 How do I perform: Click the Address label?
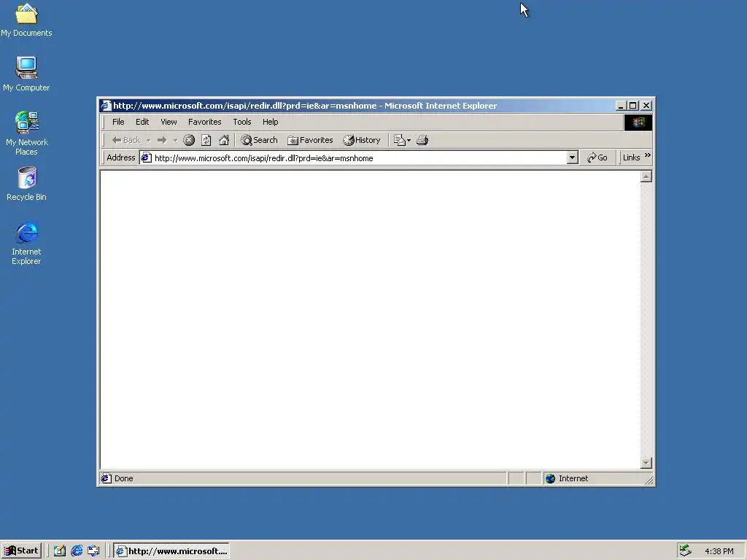point(121,157)
